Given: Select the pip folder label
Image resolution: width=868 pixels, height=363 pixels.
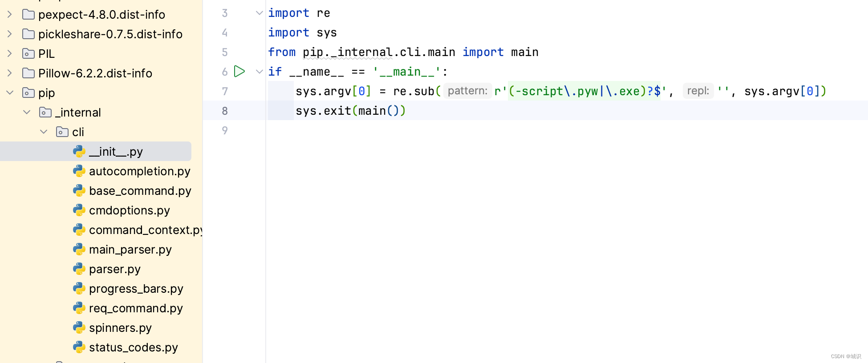Looking at the screenshot, I should [x=47, y=93].
